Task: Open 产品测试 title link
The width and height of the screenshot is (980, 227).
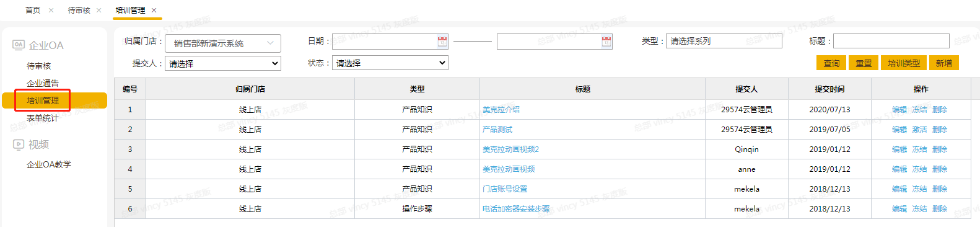Action: click(497, 129)
